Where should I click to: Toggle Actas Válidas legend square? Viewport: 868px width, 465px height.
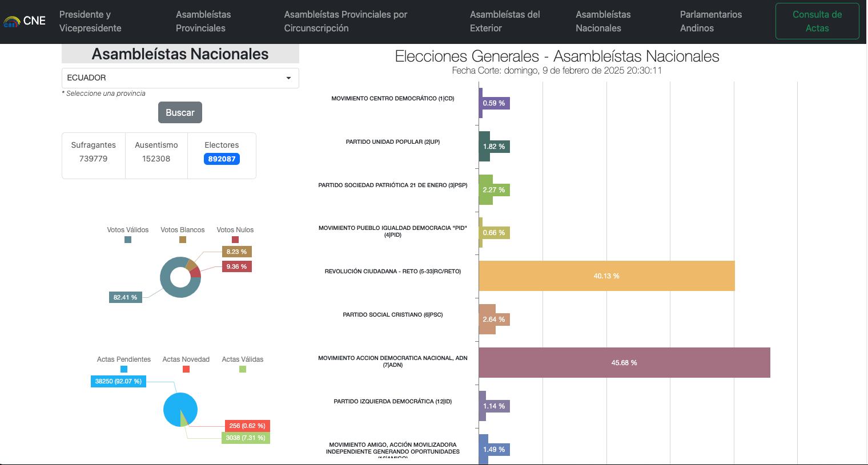click(243, 369)
